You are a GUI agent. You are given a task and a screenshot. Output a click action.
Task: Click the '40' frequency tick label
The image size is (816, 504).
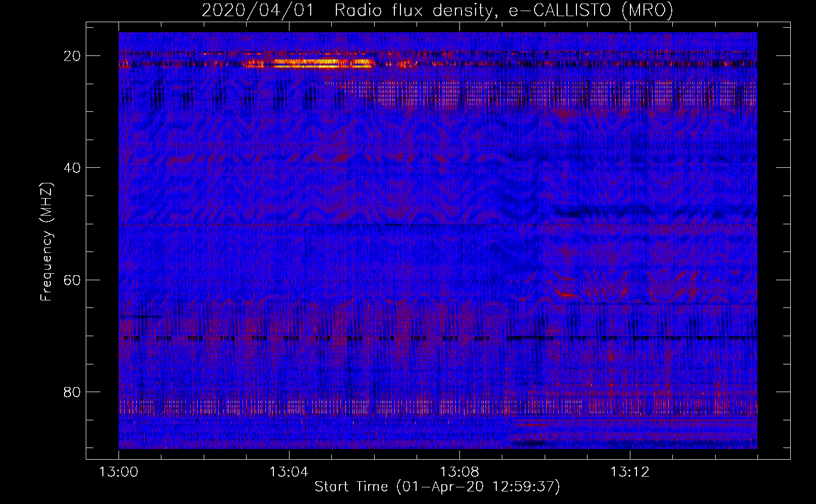[x=72, y=168]
